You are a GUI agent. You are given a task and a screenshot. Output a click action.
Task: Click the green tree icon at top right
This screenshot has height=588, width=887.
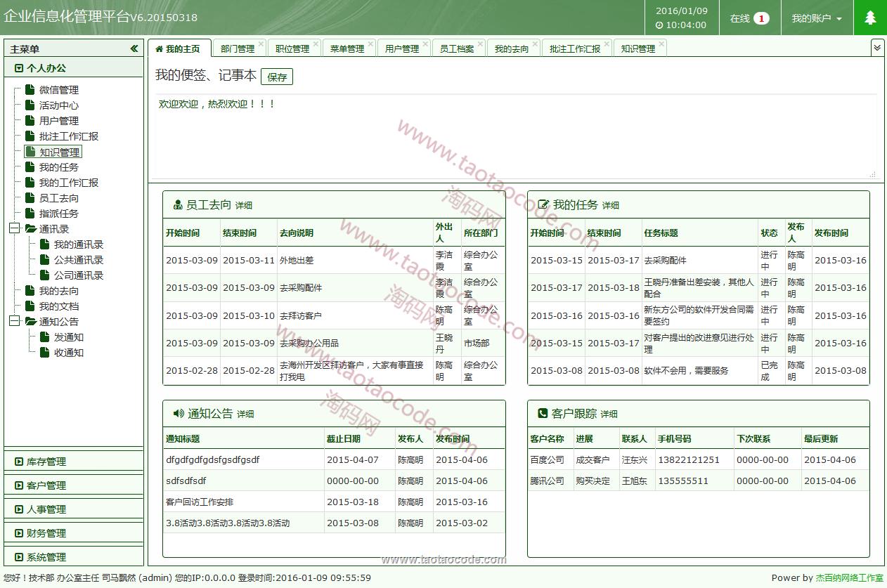click(x=870, y=18)
